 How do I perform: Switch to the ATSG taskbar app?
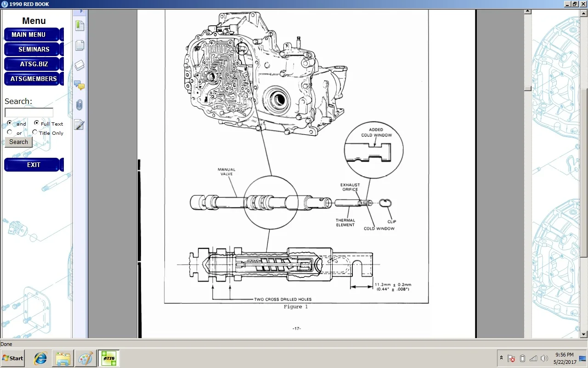tap(109, 358)
